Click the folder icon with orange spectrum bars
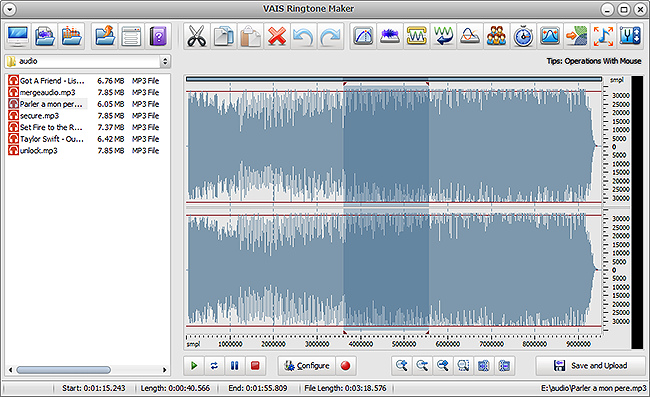This screenshot has width=650, height=397. click(x=71, y=36)
